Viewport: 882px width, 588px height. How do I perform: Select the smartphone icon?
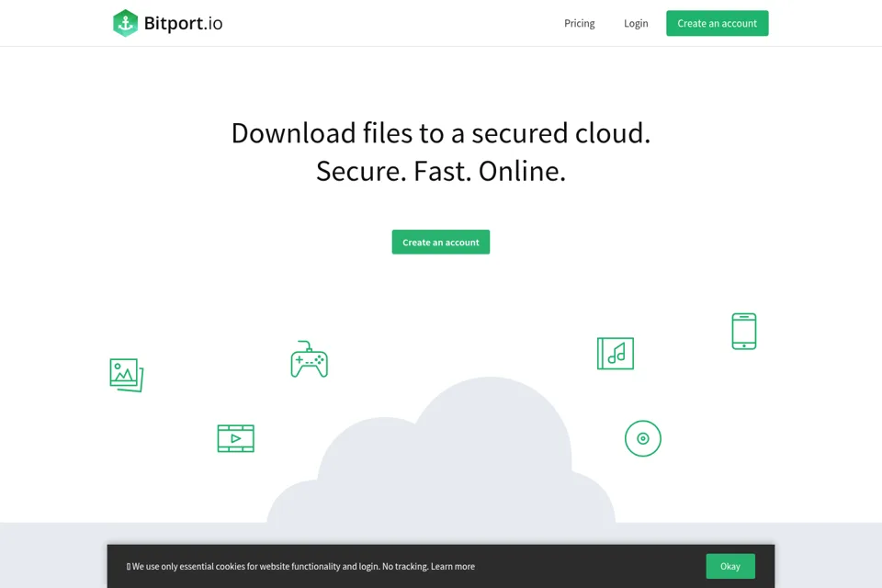743,332
